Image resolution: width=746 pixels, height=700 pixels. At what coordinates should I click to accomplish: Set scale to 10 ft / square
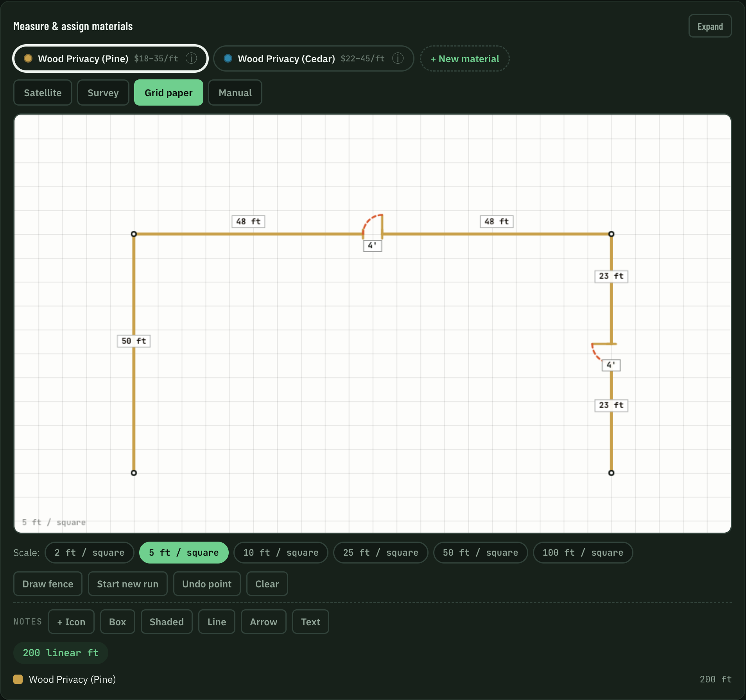coord(281,553)
